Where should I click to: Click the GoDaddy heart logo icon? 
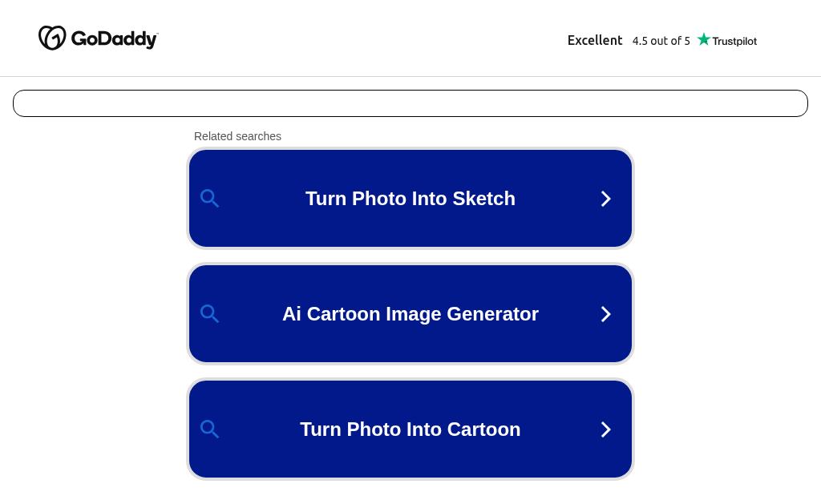pyautogui.click(x=52, y=38)
